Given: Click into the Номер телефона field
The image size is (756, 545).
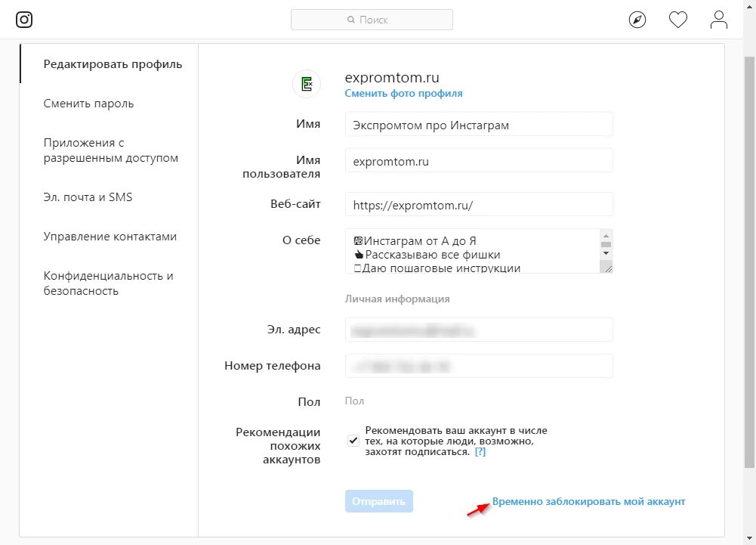Looking at the screenshot, I should click(x=479, y=366).
